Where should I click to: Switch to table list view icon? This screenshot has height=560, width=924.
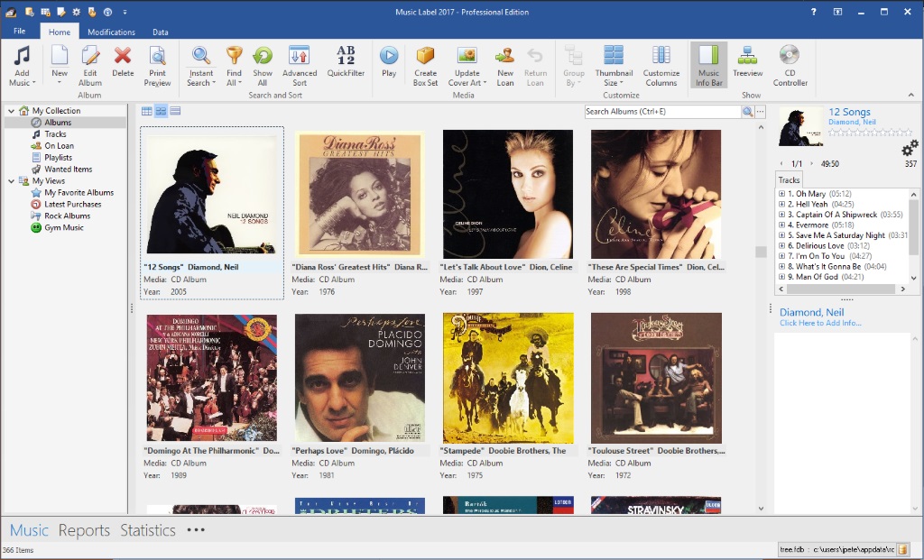[x=147, y=111]
